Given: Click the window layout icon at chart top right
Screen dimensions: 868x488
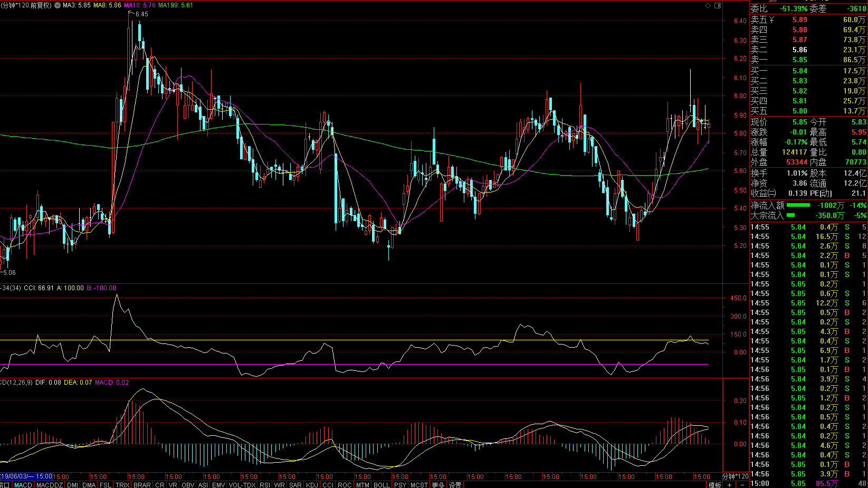Looking at the screenshot, I should click(718, 5).
